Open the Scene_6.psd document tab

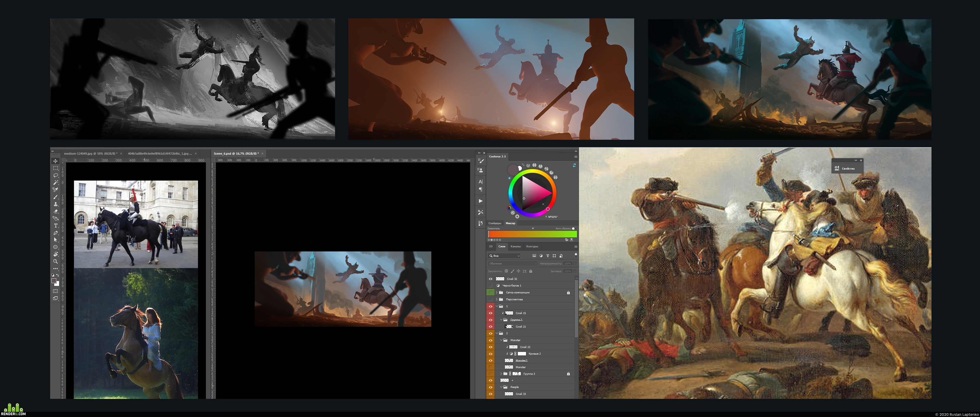coord(236,154)
